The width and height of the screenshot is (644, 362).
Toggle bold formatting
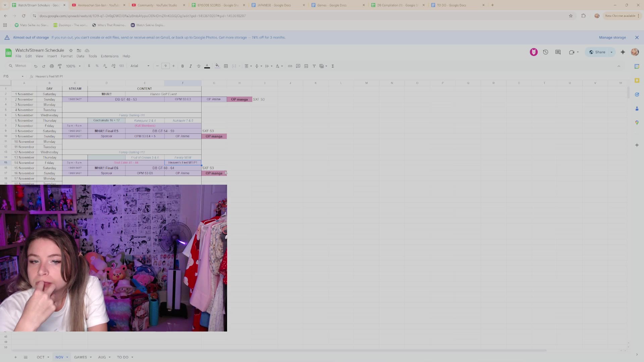click(x=182, y=66)
